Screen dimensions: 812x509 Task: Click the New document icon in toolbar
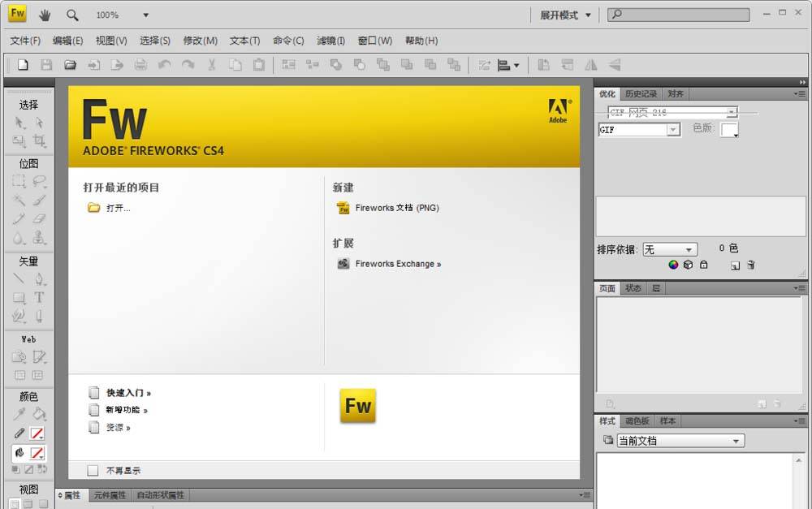tap(23, 65)
